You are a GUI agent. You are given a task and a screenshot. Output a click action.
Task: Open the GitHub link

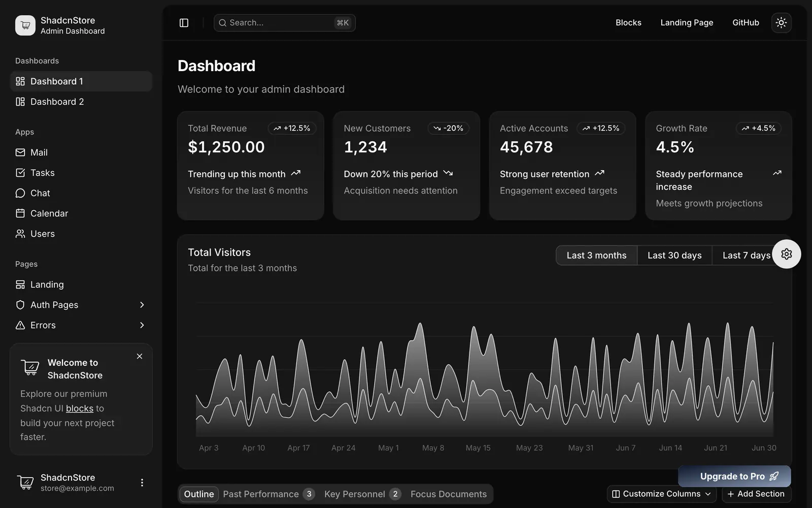click(746, 23)
